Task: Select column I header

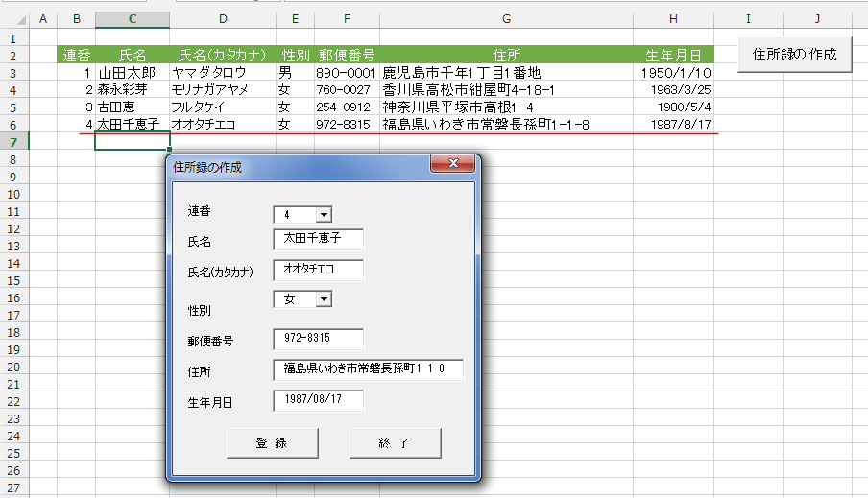Action: point(748,19)
